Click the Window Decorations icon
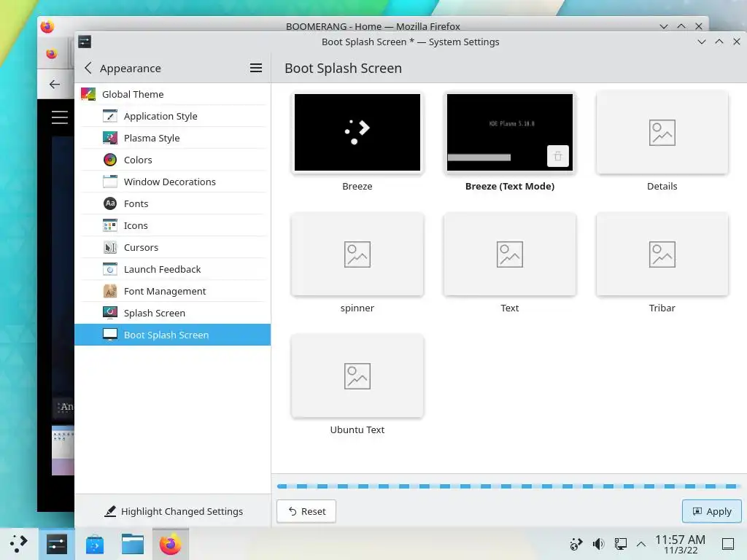 pos(110,182)
